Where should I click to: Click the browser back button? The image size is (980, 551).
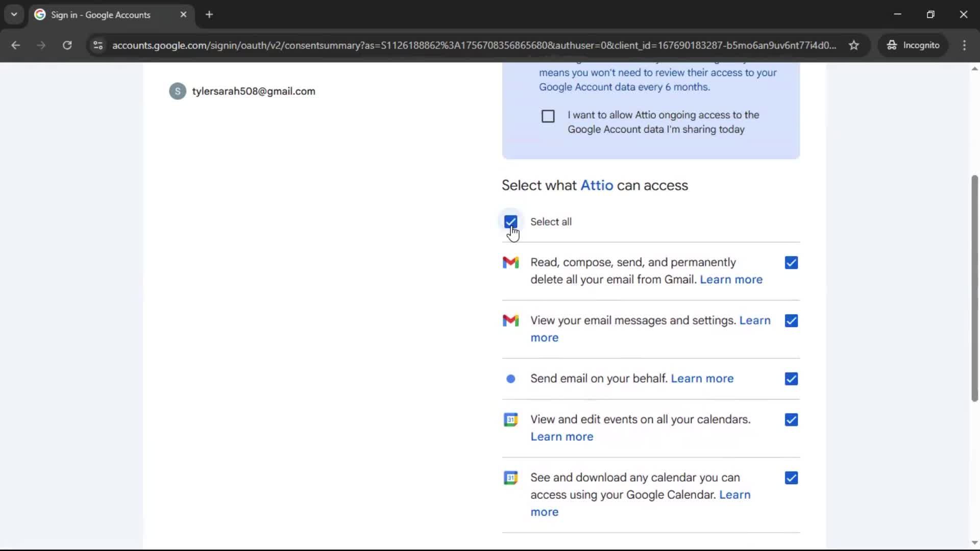click(16, 45)
